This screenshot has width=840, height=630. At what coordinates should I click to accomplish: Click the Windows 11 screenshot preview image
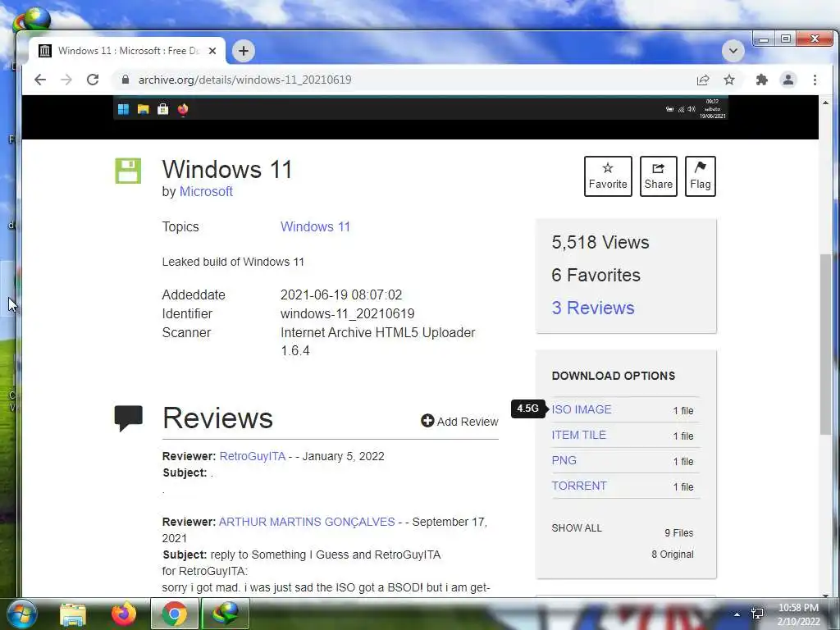coord(421,107)
